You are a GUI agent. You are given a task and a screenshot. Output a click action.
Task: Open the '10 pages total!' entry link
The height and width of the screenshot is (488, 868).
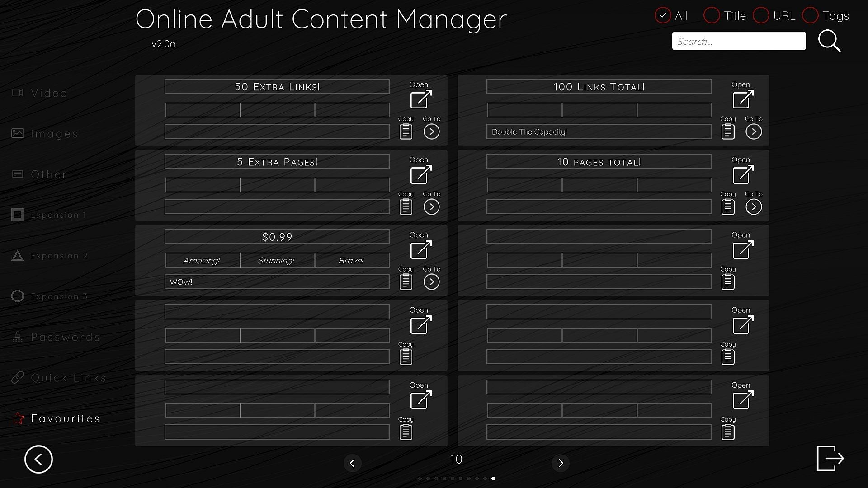pyautogui.click(x=742, y=174)
